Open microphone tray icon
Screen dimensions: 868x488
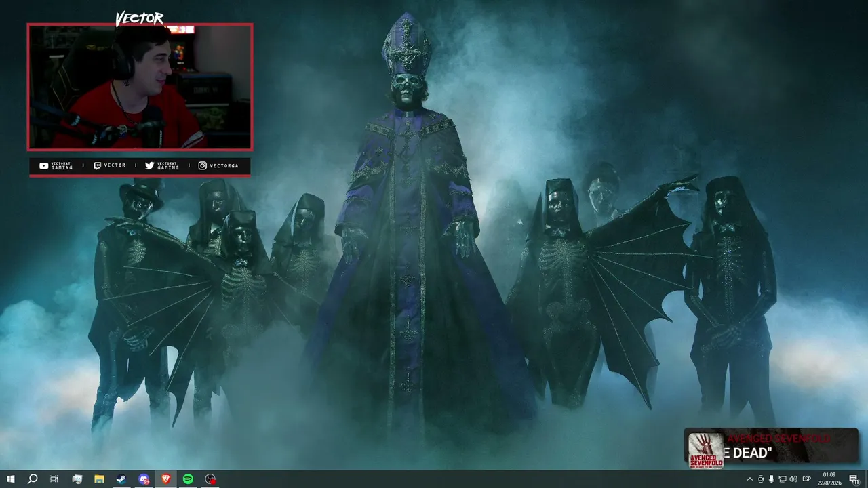click(x=771, y=479)
